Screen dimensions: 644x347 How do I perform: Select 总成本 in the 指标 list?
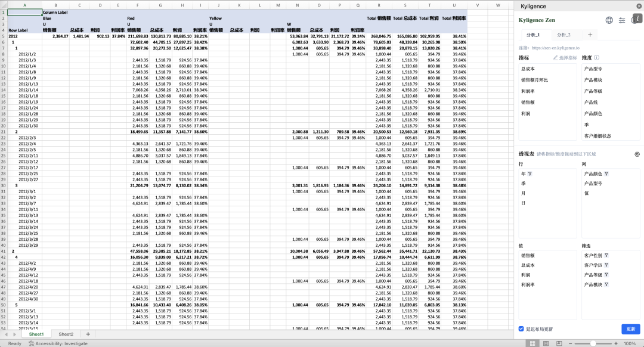tap(528, 69)
